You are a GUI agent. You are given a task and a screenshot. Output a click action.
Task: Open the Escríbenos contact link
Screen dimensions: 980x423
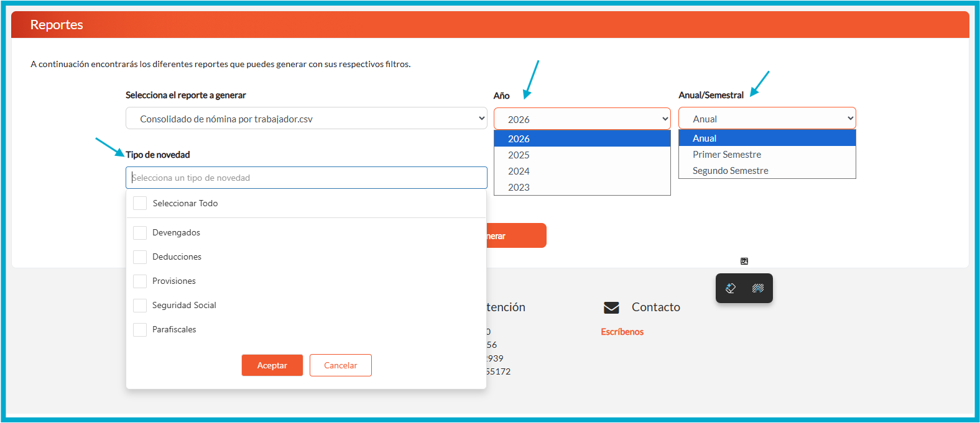pos(622,332)
